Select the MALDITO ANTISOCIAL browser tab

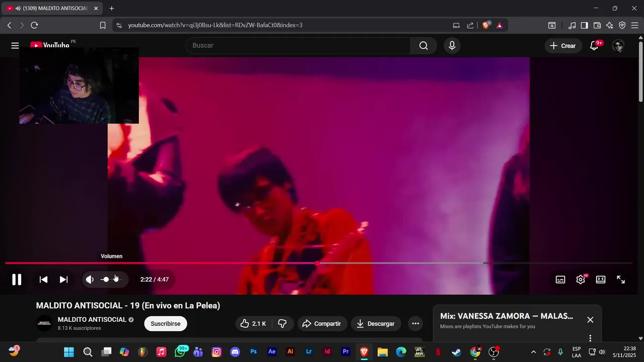(x=52, y=9)
